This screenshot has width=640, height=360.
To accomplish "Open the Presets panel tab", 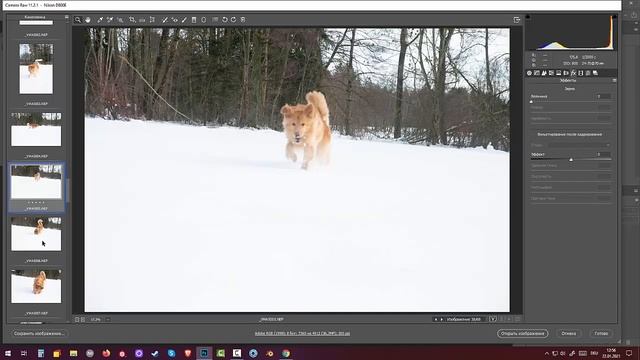I will (588, 73).
